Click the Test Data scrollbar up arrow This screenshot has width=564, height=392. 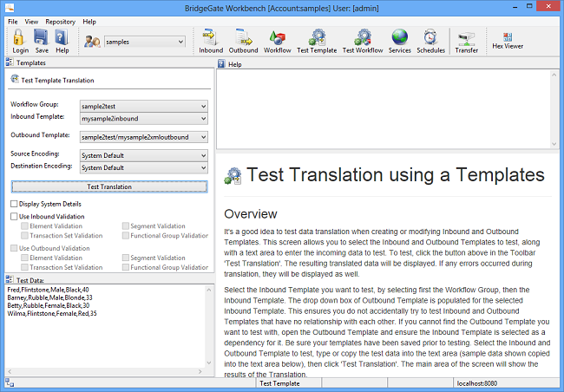pyautogui.click(x=209, y=289)
